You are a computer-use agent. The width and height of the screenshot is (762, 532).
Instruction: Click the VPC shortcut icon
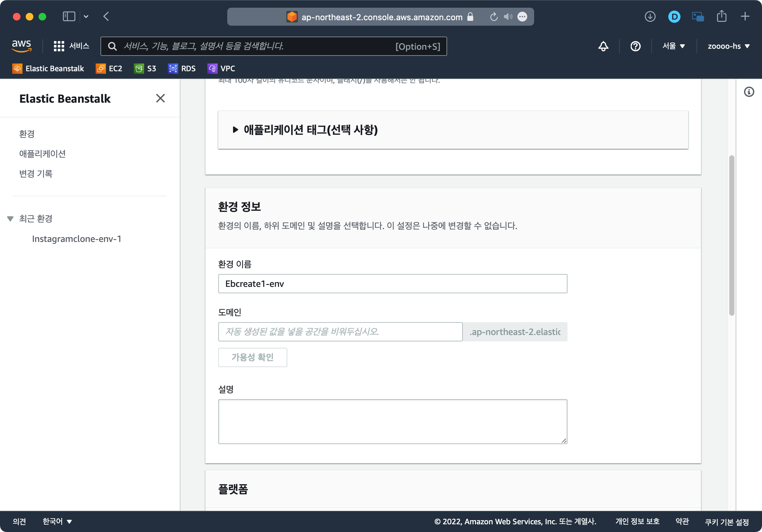pyautogui.click(x=212, y=68)
